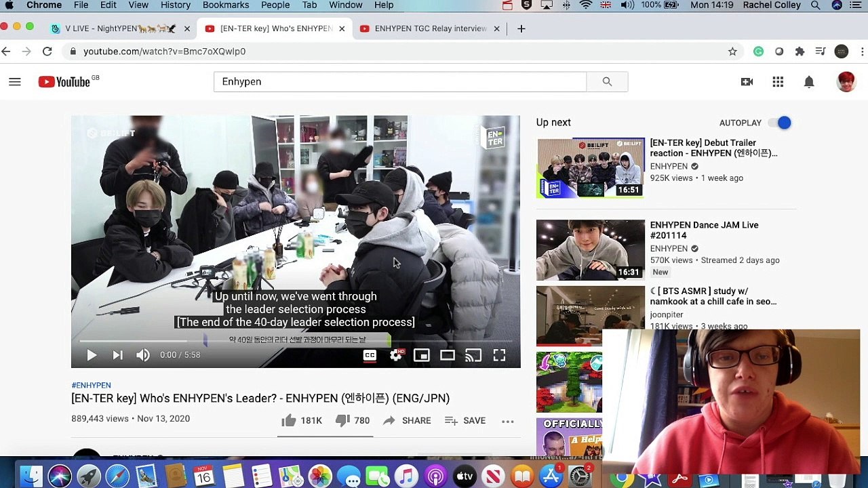Reload the page
The height and width of the screenshot is (488, 868).
tap(47, 52)
